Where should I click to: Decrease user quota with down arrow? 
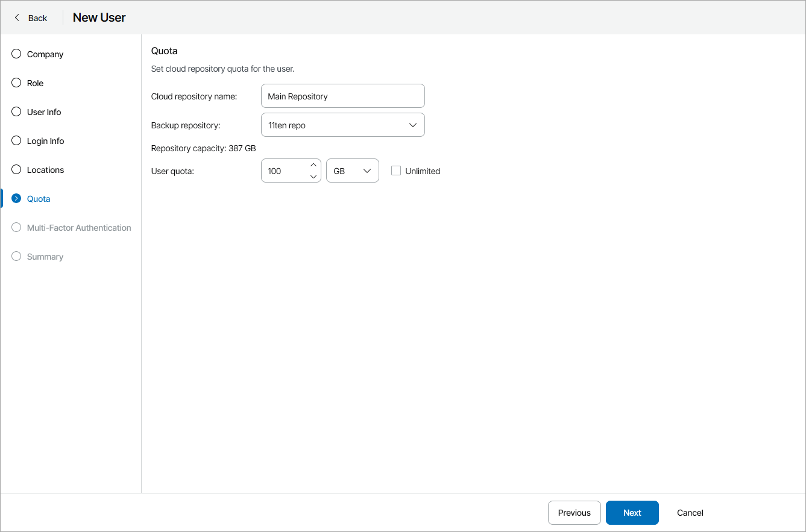coord(313,177)
